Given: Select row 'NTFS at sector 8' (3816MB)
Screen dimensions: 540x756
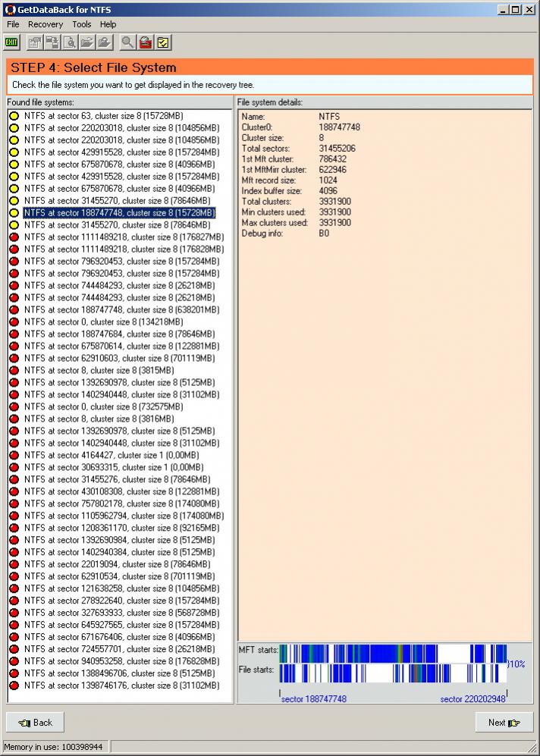Looking at the screenshot, I should pyautogui.click(x=99, y=419).
